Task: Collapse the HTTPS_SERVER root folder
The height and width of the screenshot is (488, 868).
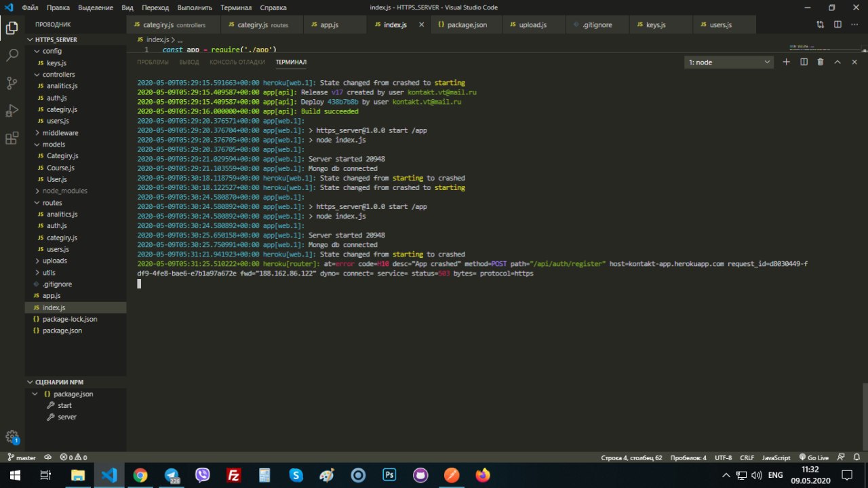Action: coord(75,39)
